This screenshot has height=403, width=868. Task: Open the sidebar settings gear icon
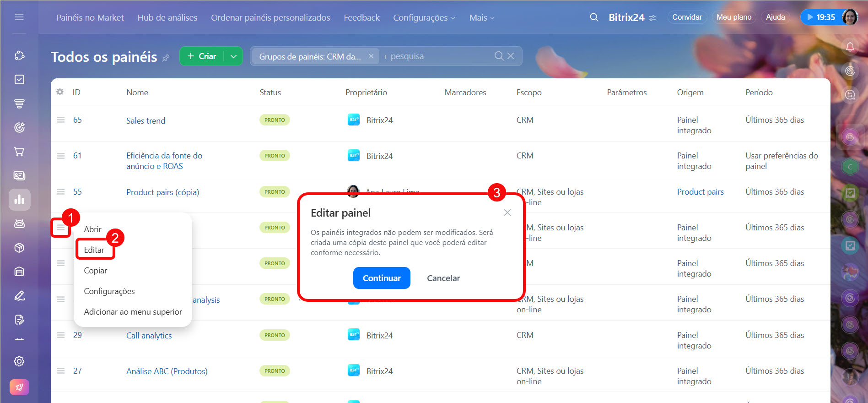tap(19, 361)
